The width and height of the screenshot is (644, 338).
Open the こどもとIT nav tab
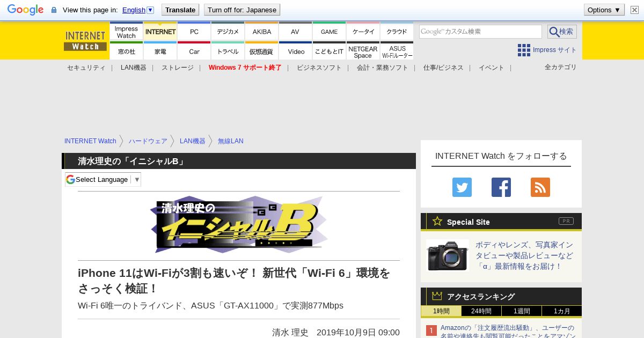click(x=329, y=51)
